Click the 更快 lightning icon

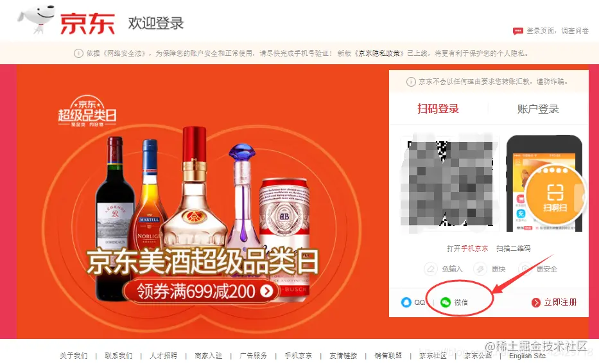(480, 269)
